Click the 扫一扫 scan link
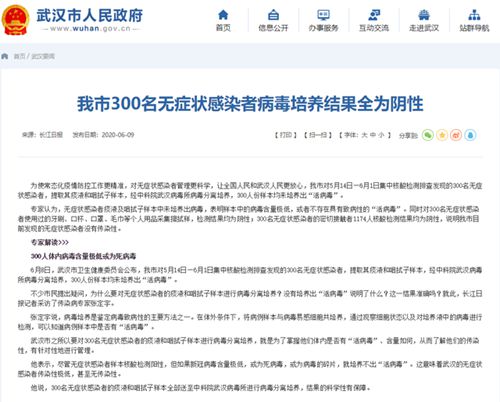This screenshot has height=402, width=500. click(x=318, y=135)
